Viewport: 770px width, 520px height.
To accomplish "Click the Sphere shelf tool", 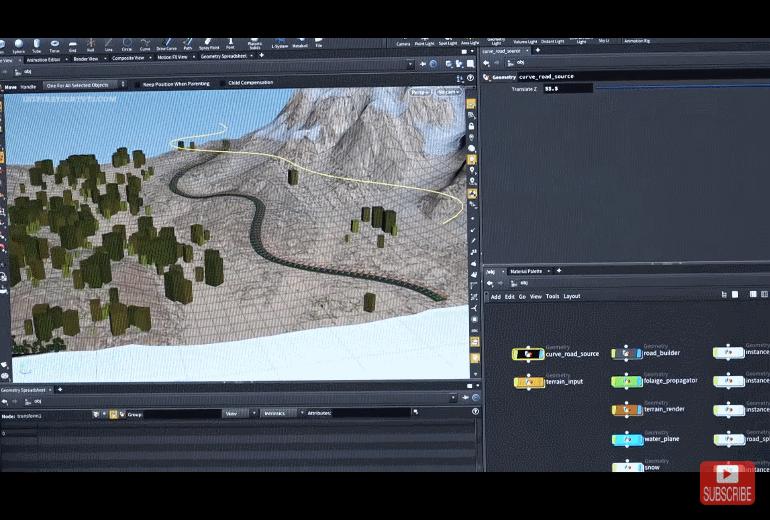I will (x=19, y=45).
